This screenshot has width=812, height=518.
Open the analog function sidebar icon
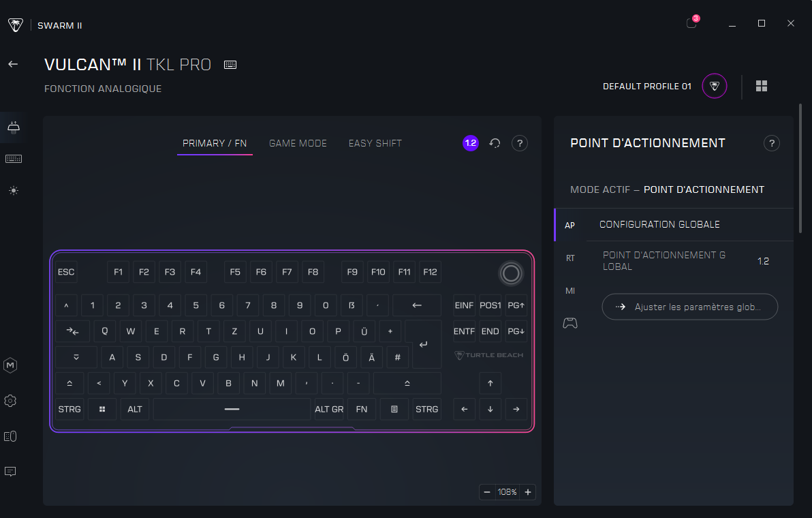click(14, 126)
